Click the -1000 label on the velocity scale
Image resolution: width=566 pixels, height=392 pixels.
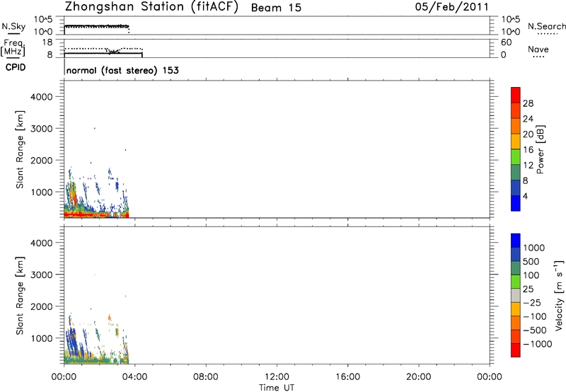click(537, 344)
